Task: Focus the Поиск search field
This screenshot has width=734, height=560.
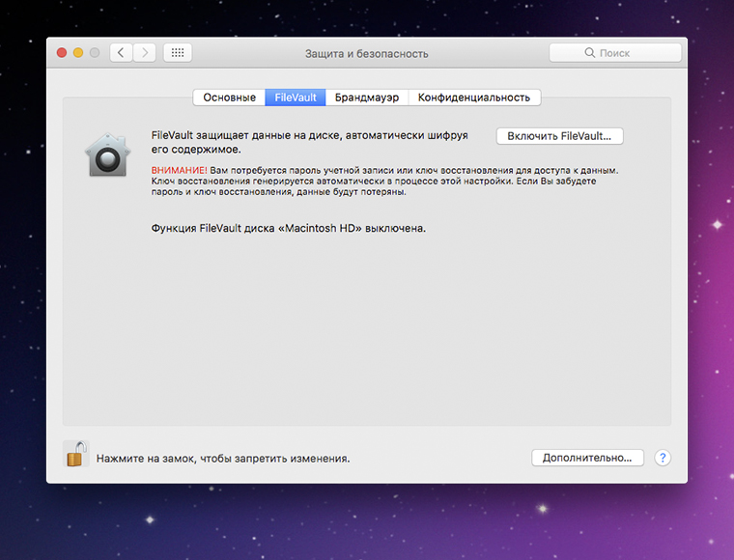Action: click(615, 53)
